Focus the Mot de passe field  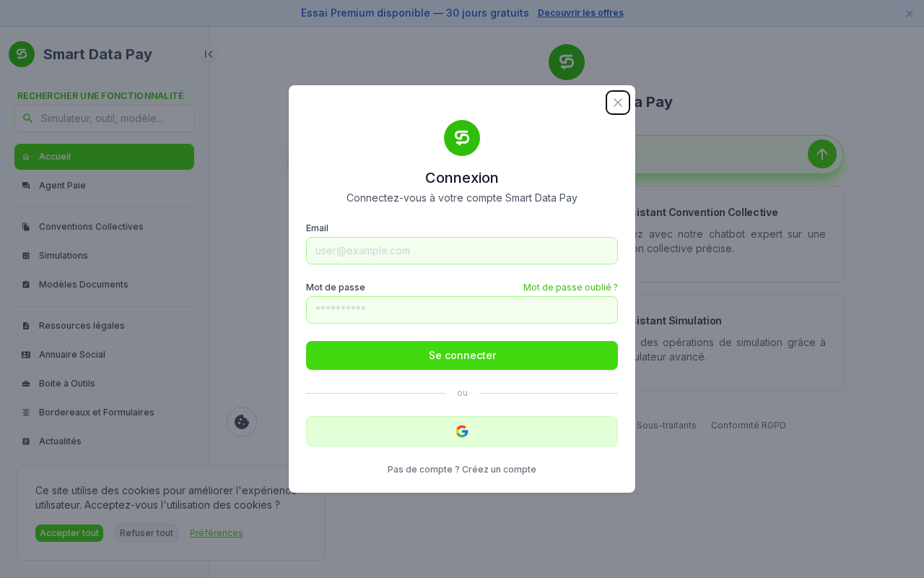(462, 310)
